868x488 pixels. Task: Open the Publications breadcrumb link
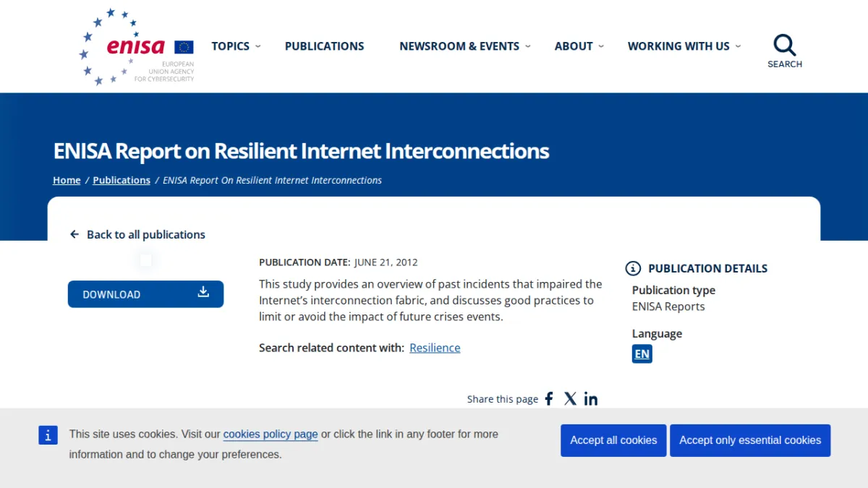tap(122, 180)
